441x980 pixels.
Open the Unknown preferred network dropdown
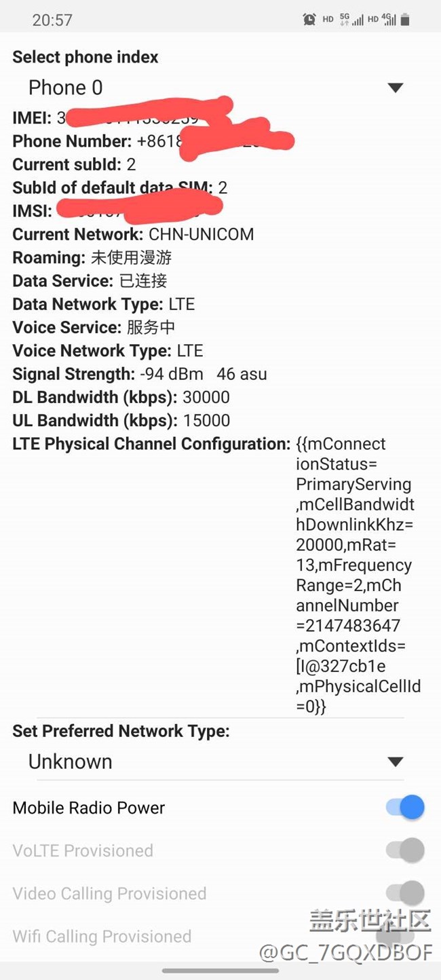click(x=71, y=761)
